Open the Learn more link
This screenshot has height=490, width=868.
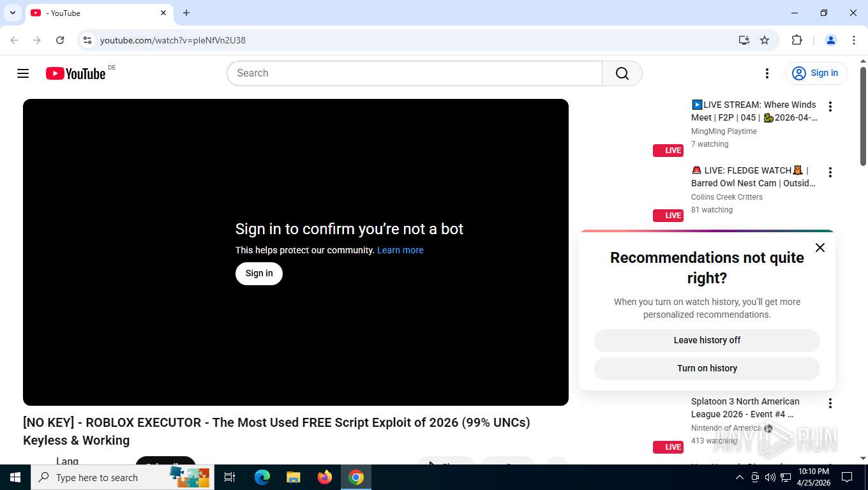400,250
